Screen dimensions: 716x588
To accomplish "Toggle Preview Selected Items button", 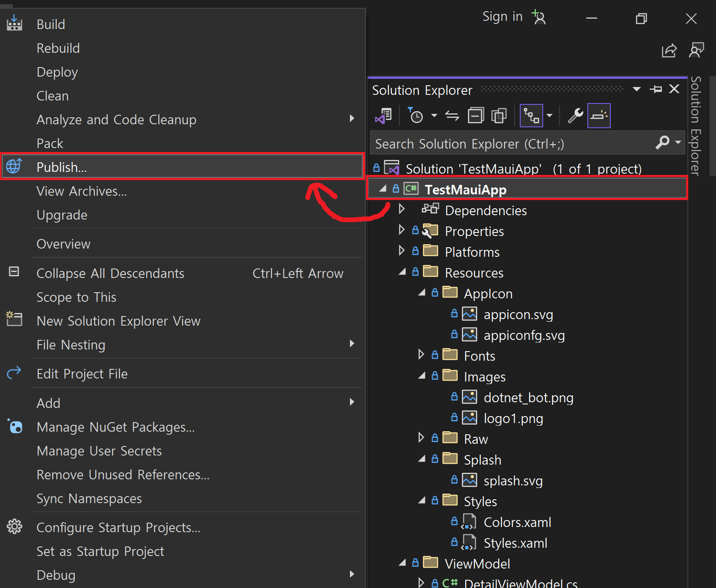I will point(599,116).
